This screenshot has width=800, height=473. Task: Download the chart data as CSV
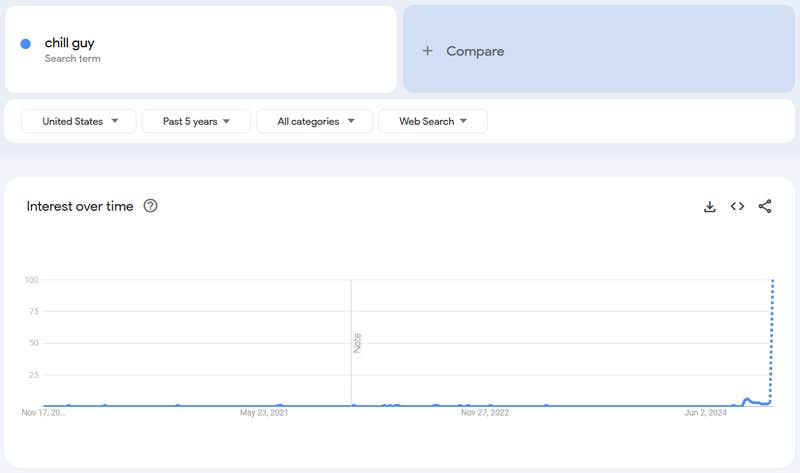[710, 206]
